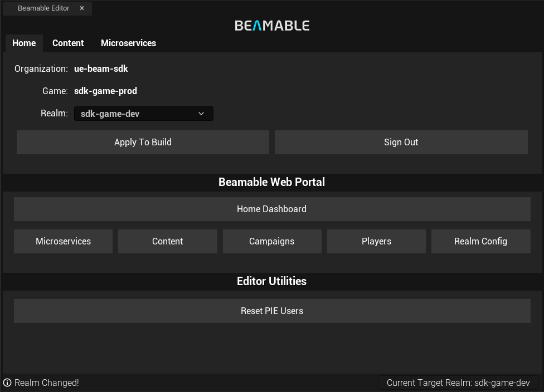Screen dimensions: 544x392
Task: Click the Sign Out button
Action: pos(401,142)
